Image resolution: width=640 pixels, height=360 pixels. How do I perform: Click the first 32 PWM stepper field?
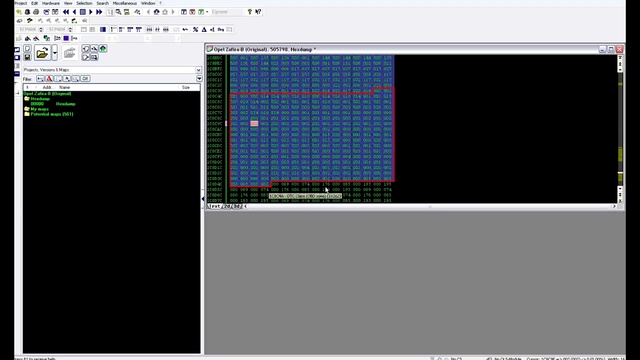click(31, 29)
